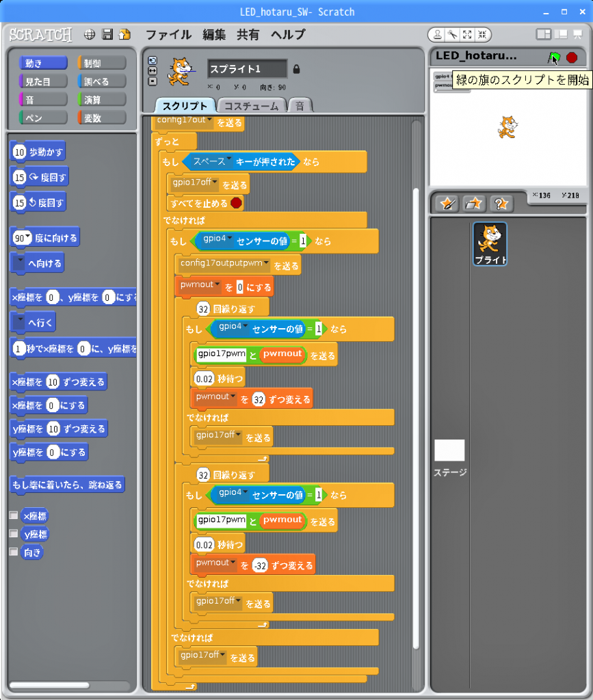Expand the 90 degree direction dropdown
This screenshot has width=593, height=700.
pyautogui.click(x=29, y=237)
